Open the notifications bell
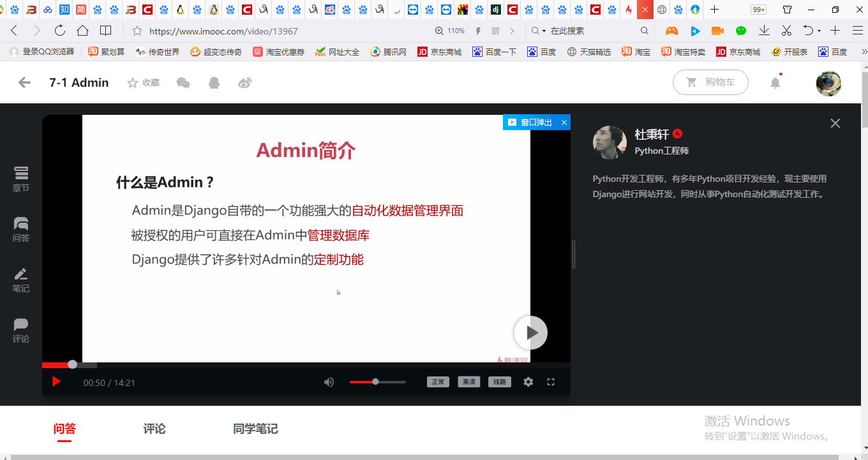This screenshot has width=868, height=460. point(775,82)
